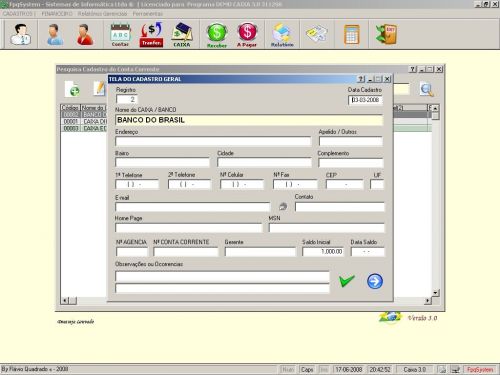Click the Home Page input field
This screenshot has height=375, width=500.
click(x=189, y=228)
